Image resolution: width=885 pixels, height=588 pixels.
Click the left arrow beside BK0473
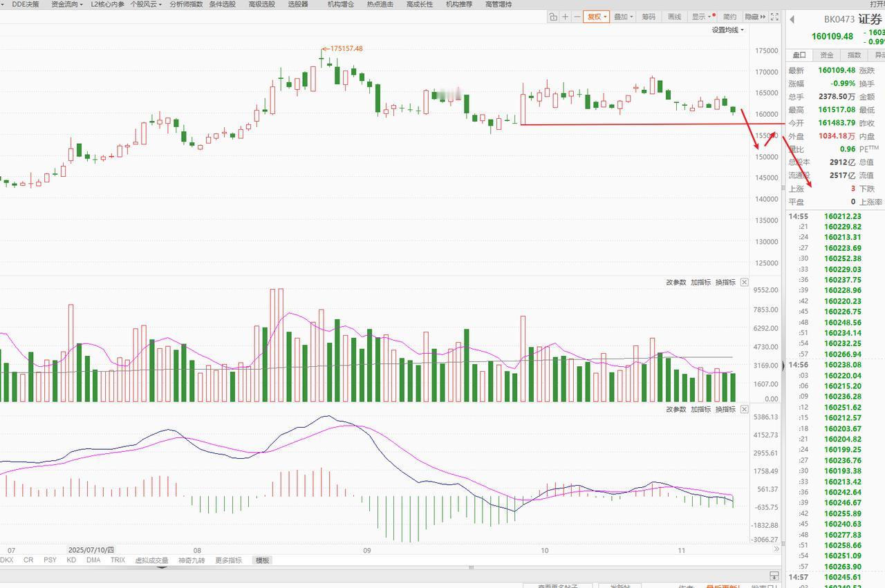click(792, 19)
